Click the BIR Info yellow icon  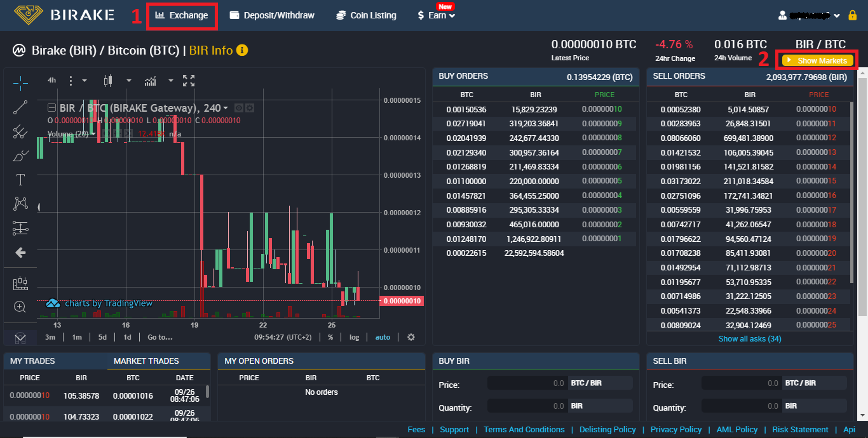[x=241, y=50]
